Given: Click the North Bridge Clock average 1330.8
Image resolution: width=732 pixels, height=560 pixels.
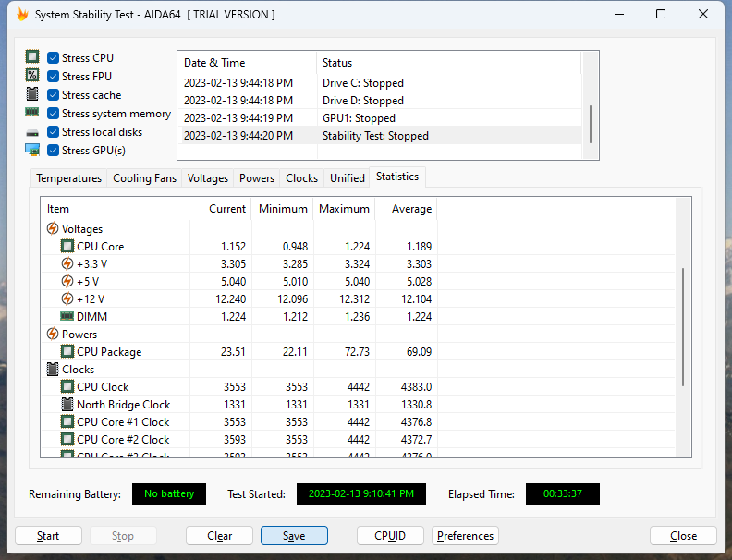Looking at the screenshot, I should [417, 405].
